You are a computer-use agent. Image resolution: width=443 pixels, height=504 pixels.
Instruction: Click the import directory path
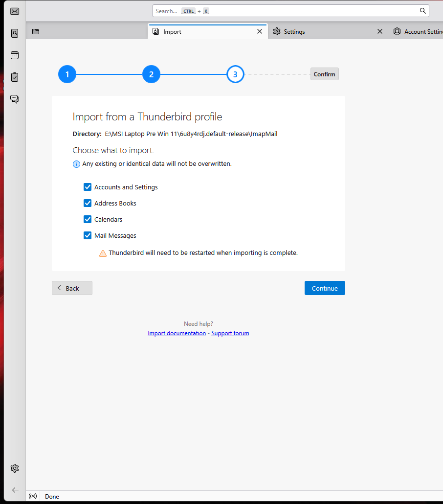191,134
